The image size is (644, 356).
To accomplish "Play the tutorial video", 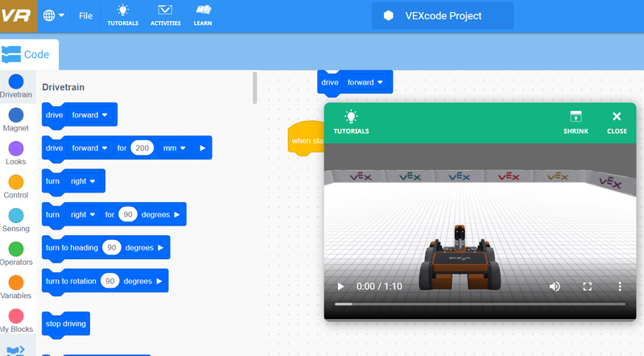I will tap(341, 287).
